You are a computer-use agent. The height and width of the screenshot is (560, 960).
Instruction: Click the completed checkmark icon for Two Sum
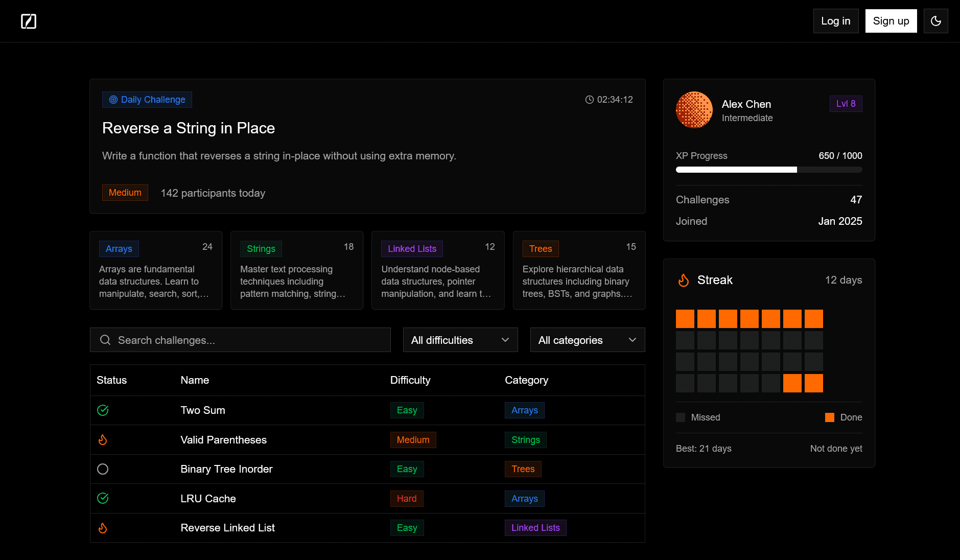point(103,410)
